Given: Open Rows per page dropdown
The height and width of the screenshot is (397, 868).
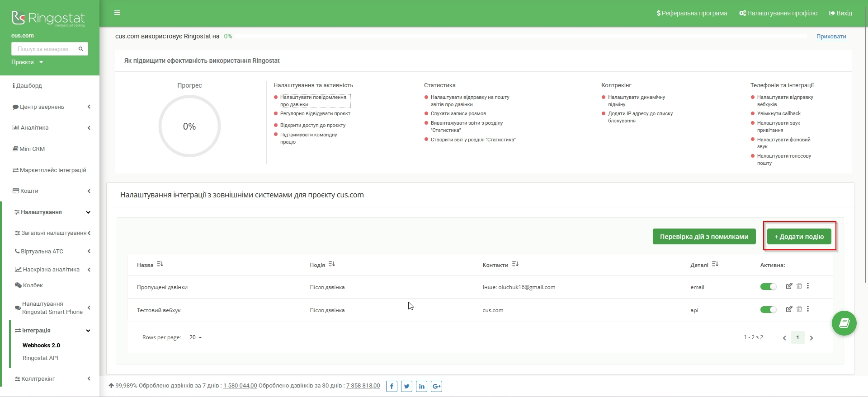Looking at the screenshot, I should [195, 337].
